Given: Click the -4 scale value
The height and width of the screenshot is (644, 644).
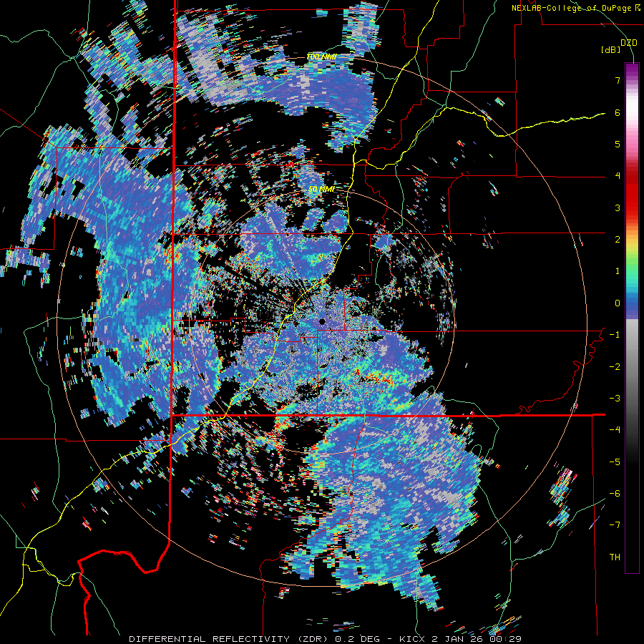Looking at the screenshot, I should tap(615, 430).
